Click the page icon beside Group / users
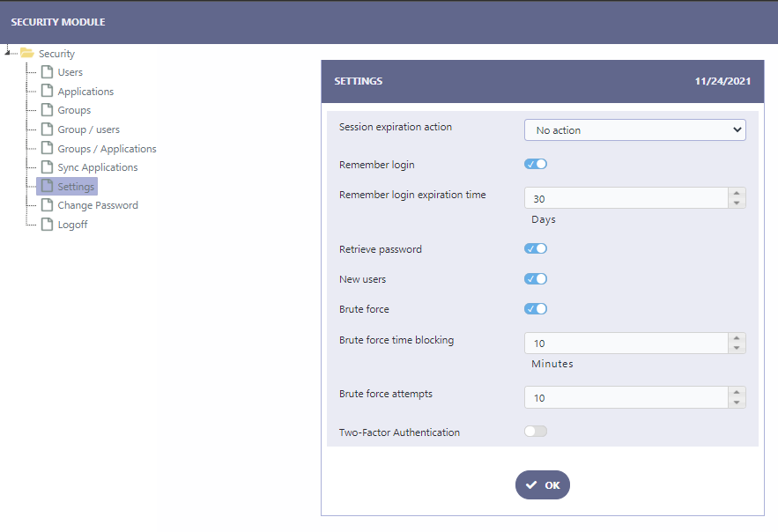 coord(47,129)
